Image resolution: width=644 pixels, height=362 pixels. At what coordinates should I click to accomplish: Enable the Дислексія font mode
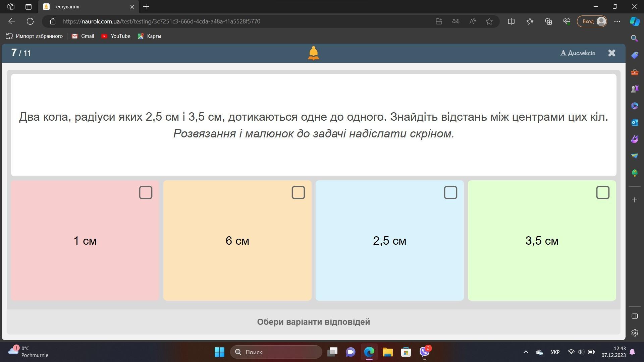(x=578, y=53)
